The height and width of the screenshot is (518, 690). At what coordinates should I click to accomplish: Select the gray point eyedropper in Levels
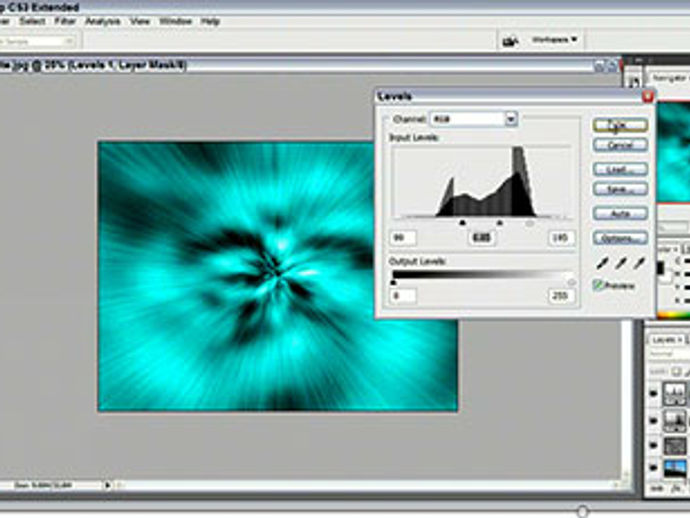click(620, 264)
